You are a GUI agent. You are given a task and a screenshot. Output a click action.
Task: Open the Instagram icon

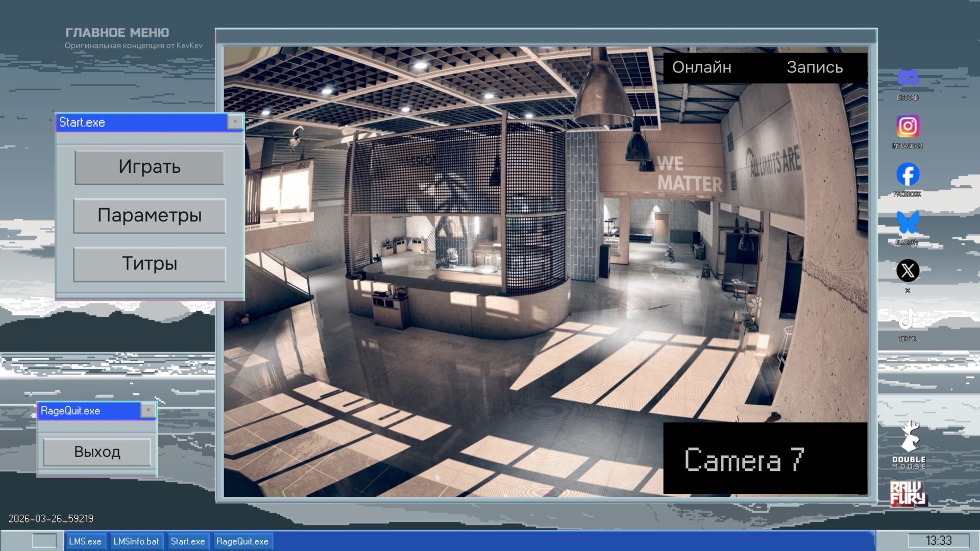click(908, 126)
